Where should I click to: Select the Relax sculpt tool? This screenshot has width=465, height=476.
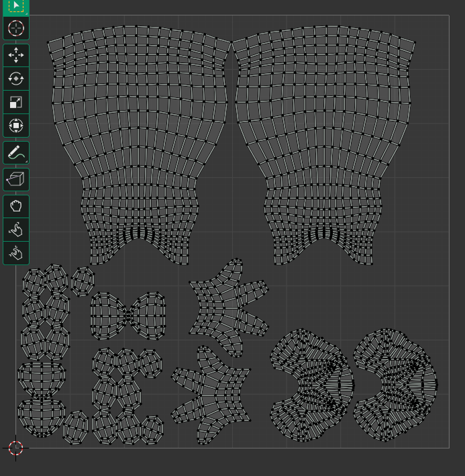tap(16, 230)
